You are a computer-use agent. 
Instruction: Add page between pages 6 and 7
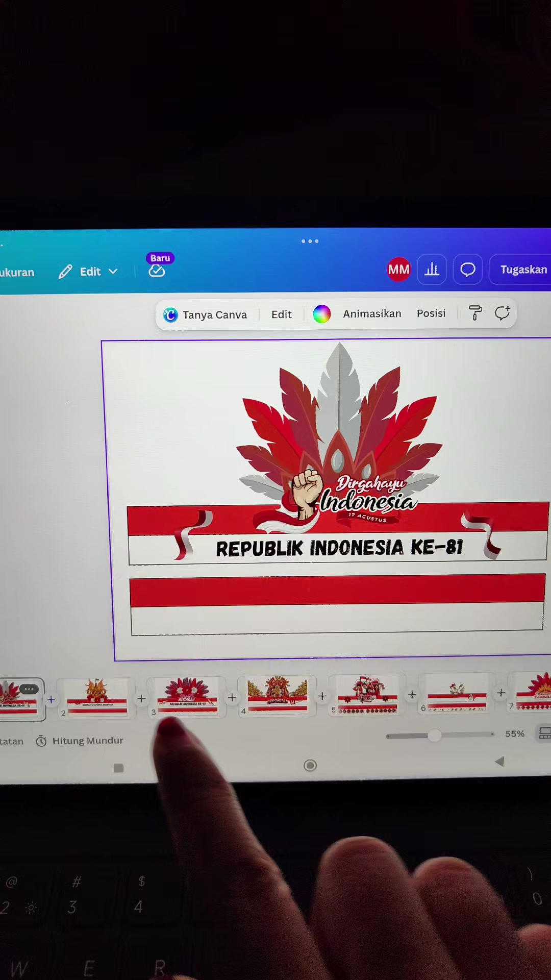pos(501,693)
